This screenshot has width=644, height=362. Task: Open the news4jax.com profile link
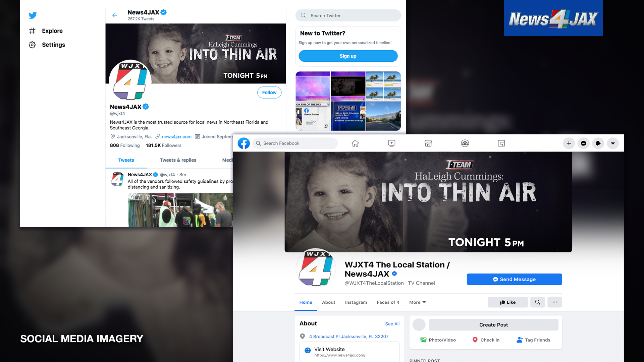[x=176, y=136]
